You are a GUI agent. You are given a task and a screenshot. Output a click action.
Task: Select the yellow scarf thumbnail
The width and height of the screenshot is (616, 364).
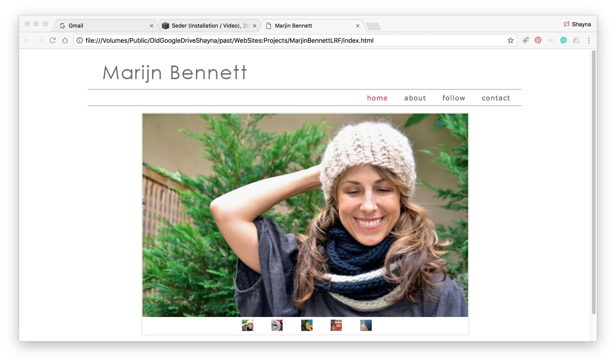click(307, 325)
